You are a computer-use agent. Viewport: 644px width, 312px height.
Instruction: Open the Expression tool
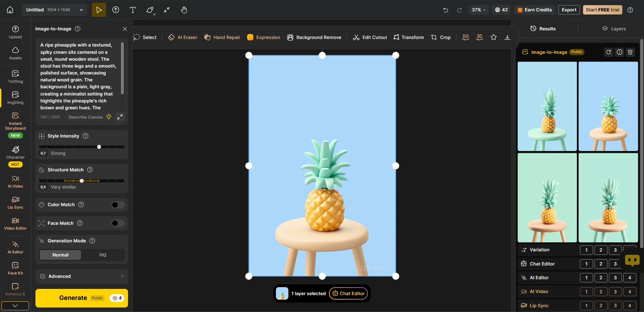[x=264, y=37]
